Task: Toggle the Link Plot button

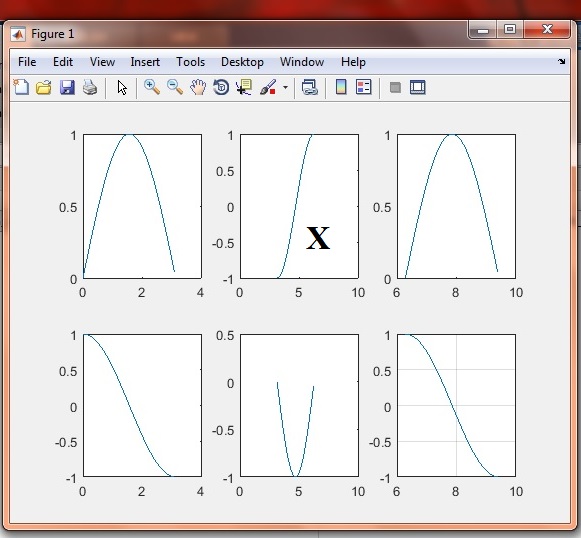Action: point(310,87)
